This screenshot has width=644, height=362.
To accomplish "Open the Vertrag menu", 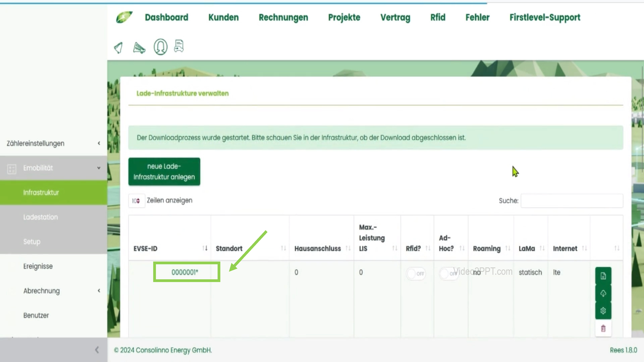I will click(395, 18).
